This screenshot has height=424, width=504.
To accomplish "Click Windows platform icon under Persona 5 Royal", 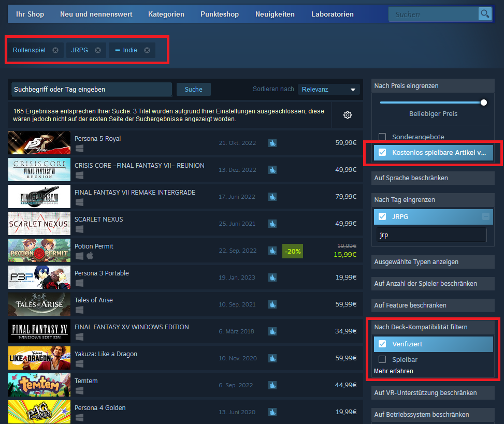I will (x=79, y=148).
